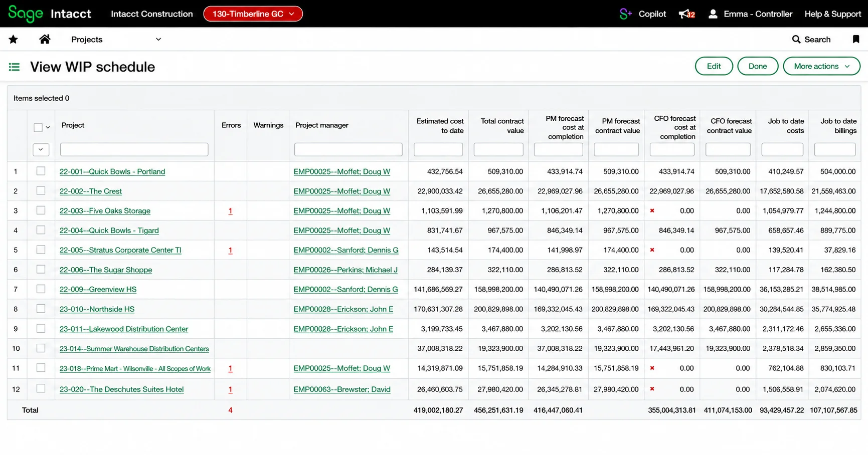Go to home icon
868x455 pixels.
click(45, 39)
